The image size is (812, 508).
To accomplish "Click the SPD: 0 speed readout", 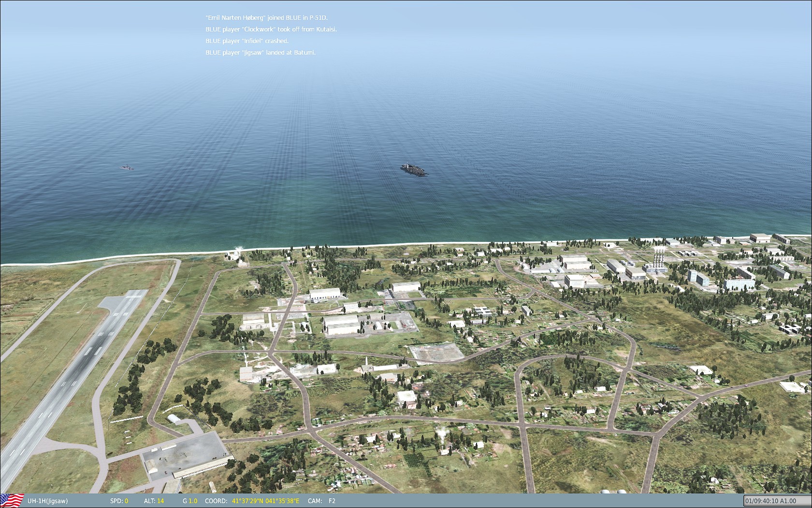I will click(119, 501).
